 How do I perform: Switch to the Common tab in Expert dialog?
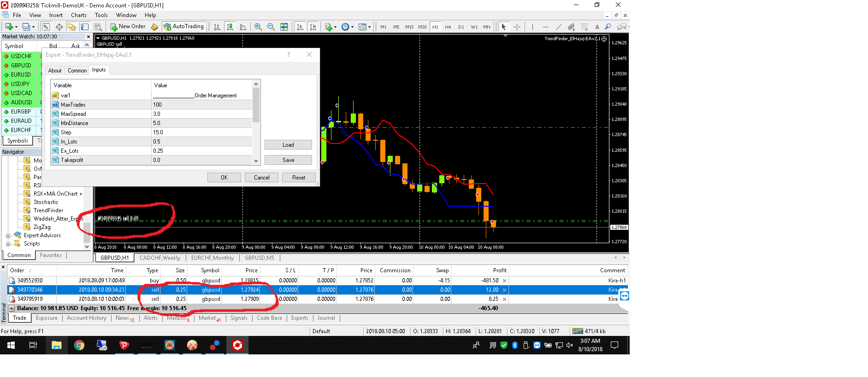(77, 71)
